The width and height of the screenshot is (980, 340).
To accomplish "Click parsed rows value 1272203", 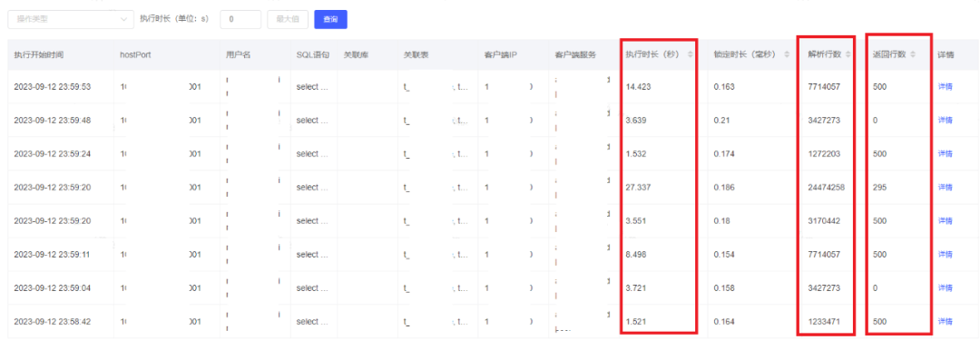I will tap(824, 154).
